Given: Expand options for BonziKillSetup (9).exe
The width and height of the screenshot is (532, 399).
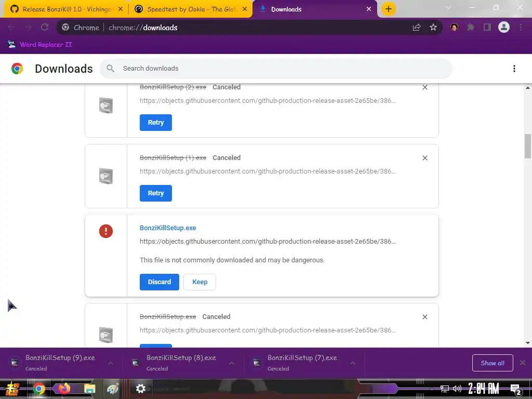Looking at the screenshot, I should pos(111,363).
